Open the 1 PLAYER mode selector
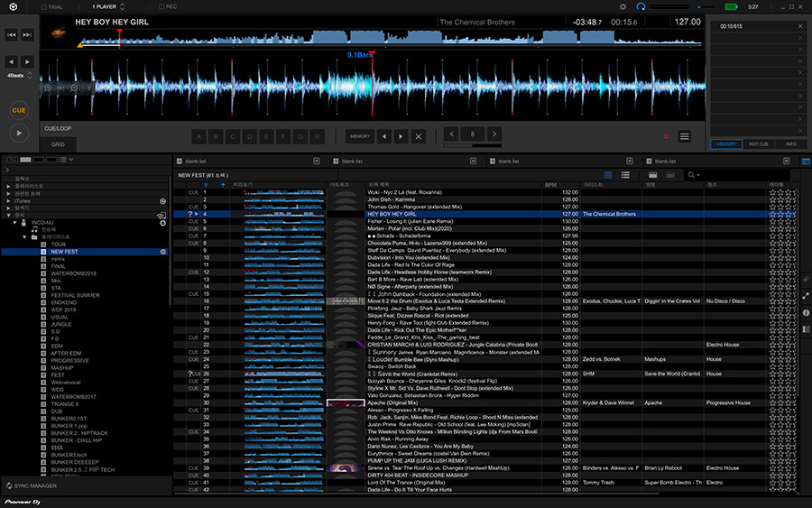 [x=107, y=6]
